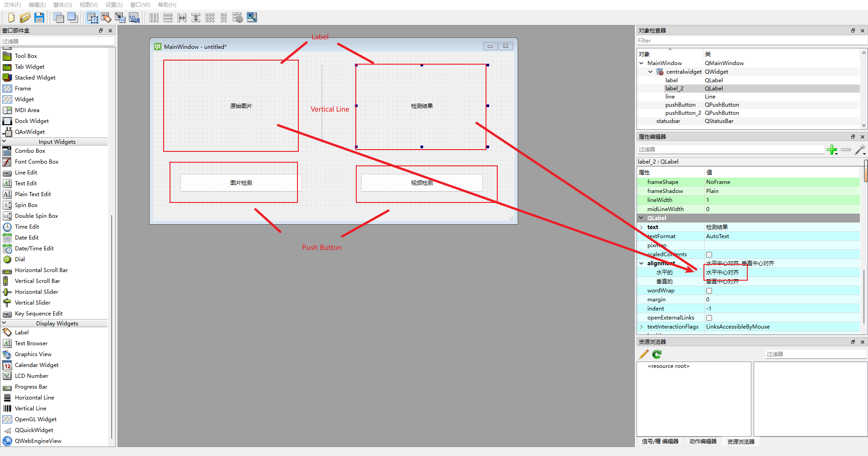This screenshot has width=868, height=456.
Task: Toggle the openExternalLinks checkbox
Action: (708, 318)
